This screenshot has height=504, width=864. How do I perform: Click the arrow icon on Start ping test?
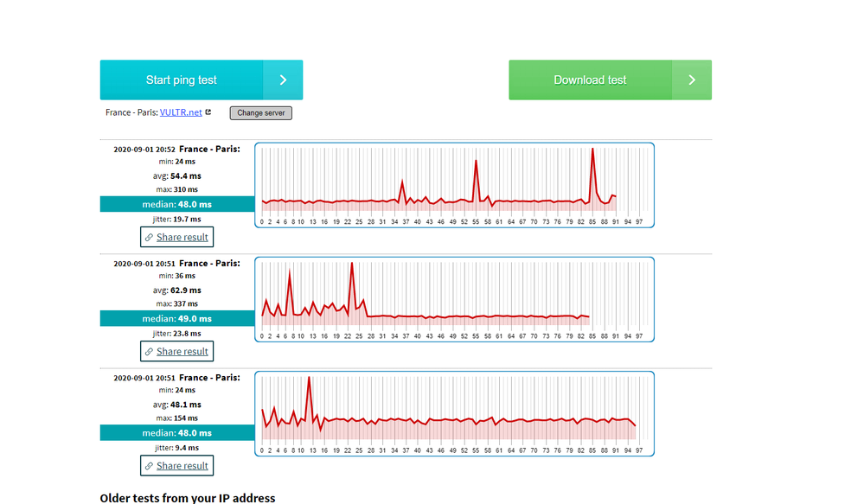[x=283, y=80]
